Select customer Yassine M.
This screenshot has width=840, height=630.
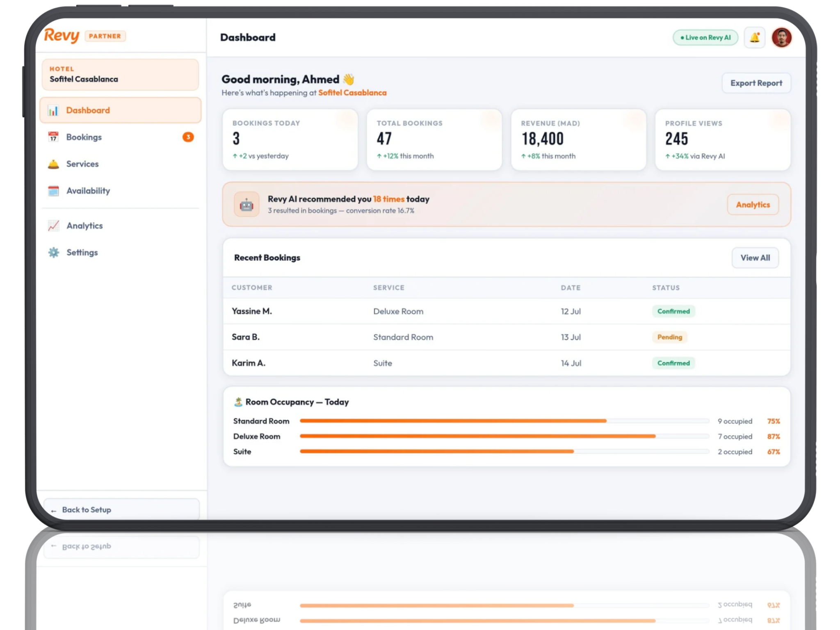pyautogui.click(x=252, y=311)
